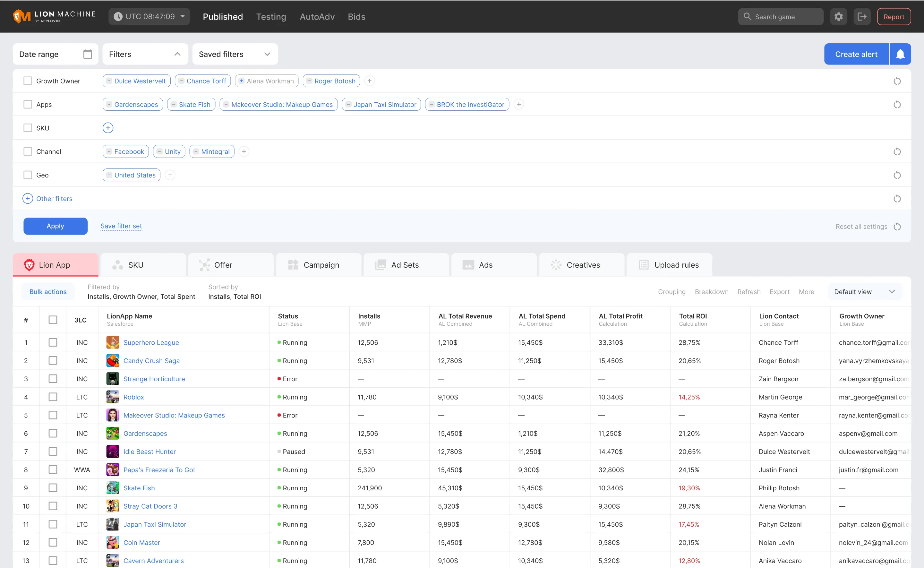Go to the Bids section
The width and height of the screenshot is (924, 568).
coord(356,17)
